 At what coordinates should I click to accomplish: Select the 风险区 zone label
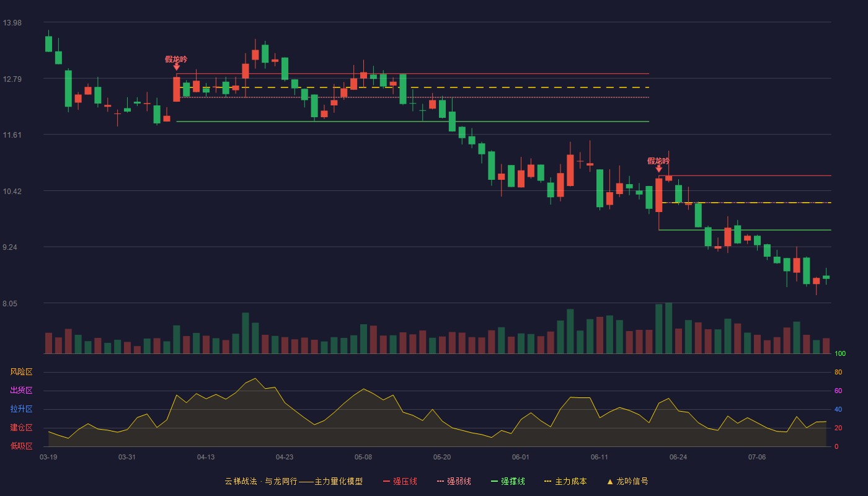[21, 372]
